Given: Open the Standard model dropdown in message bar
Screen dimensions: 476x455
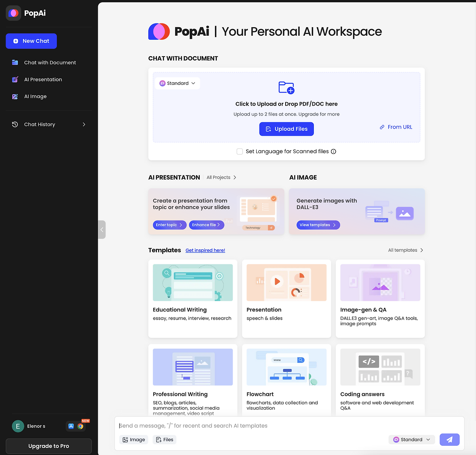Looking at the screenshot, I should pos(412,440).
